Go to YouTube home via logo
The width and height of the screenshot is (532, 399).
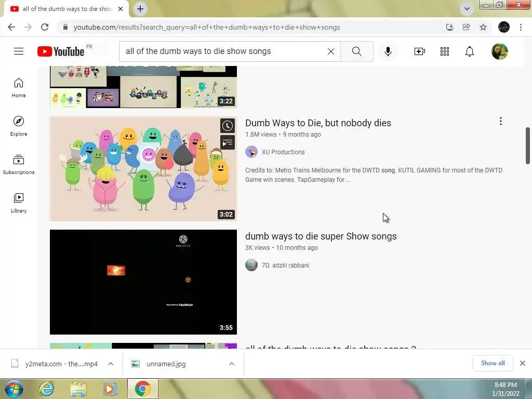tap(61, 51)
